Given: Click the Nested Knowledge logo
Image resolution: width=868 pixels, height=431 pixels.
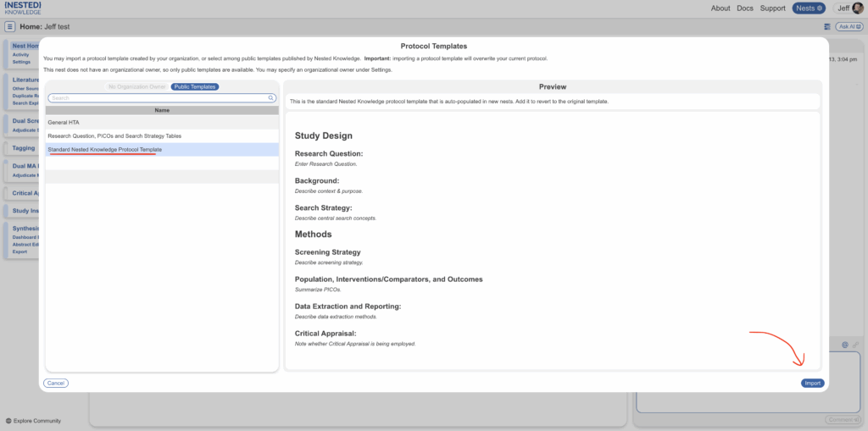Looking at the screenshot, I should click(x=23, y=8).
